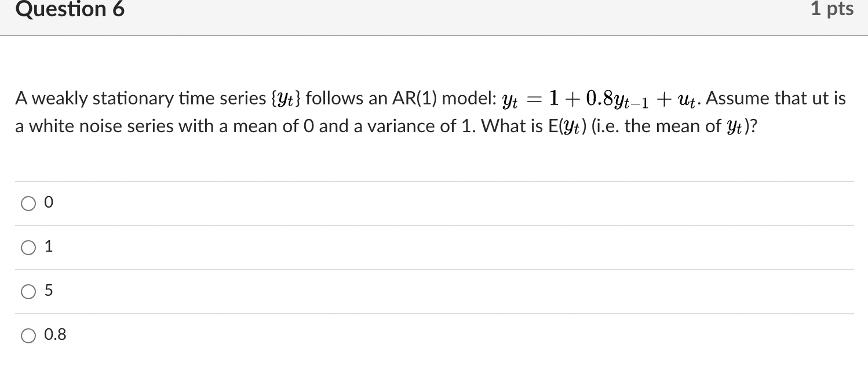Click the answer row containing 5

232,291
